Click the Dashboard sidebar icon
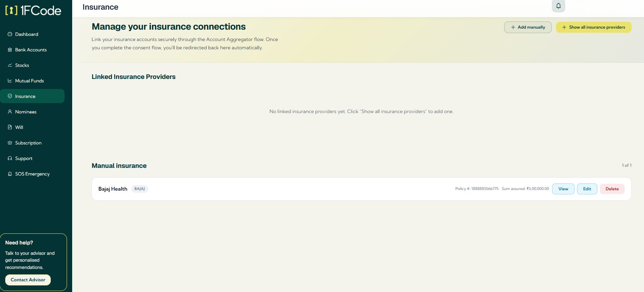 [x=10, y=34]
